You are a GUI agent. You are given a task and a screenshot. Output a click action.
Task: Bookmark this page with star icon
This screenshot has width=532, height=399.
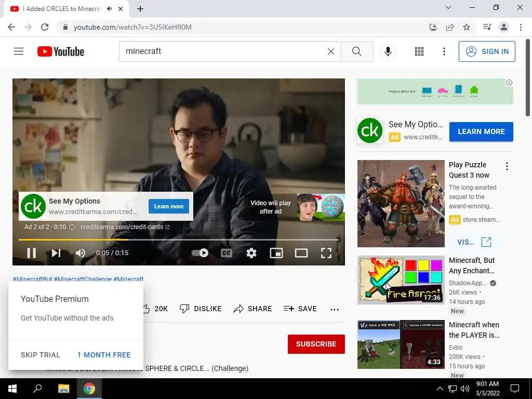tap(467, 27)
